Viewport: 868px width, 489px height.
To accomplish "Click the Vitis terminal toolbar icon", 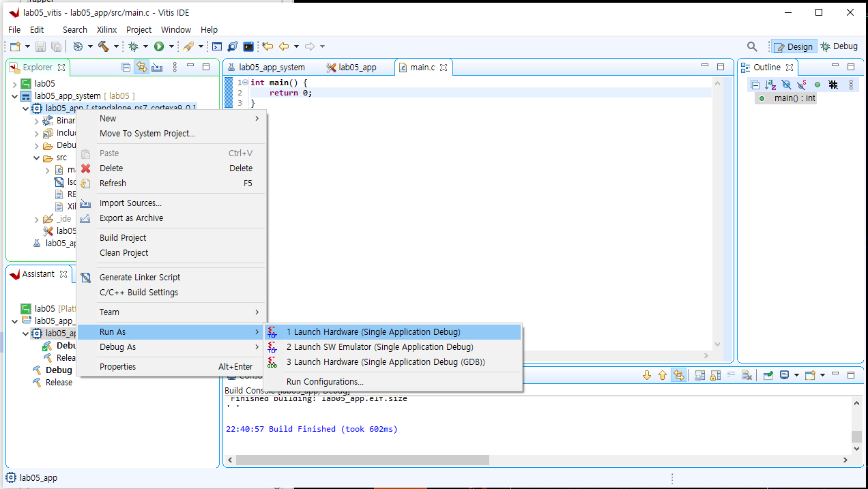I will (x=248, y=46).
